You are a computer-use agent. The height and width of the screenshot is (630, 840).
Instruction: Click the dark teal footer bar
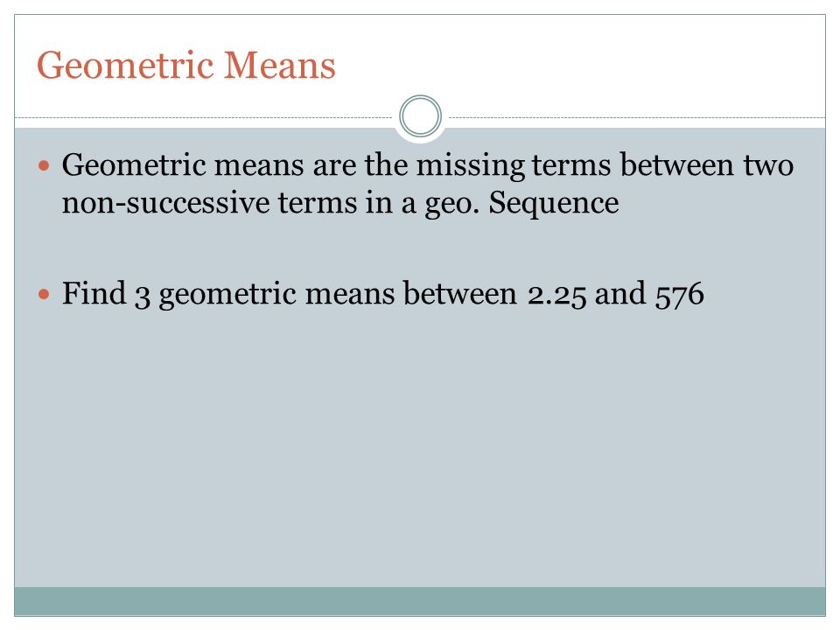point(420,601)
